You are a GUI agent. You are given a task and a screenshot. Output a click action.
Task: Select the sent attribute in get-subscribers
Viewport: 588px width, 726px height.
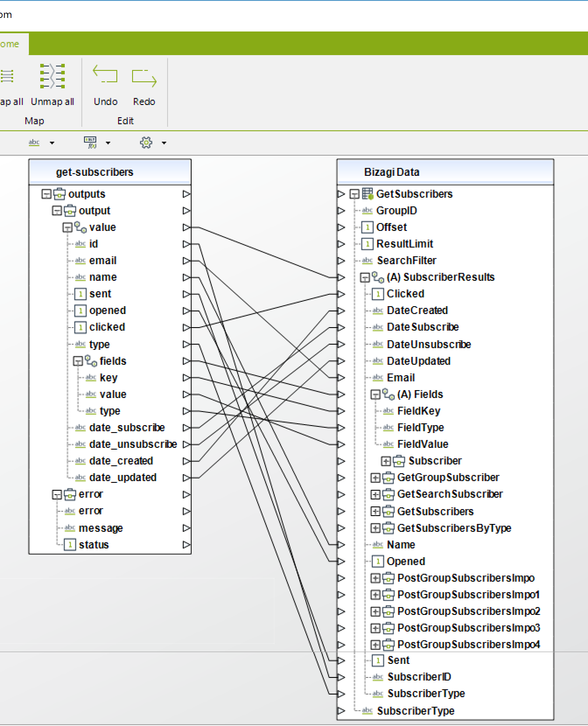coord(100,294)
